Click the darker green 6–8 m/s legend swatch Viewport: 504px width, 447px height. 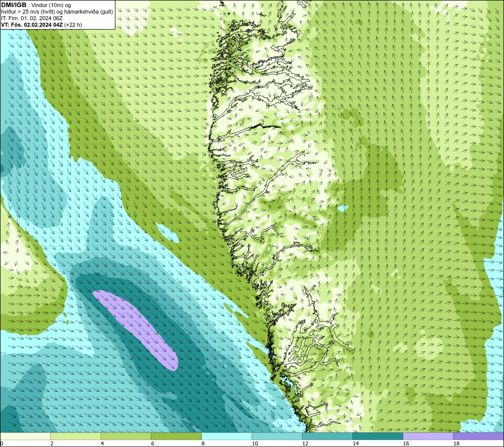click(176, 436)
